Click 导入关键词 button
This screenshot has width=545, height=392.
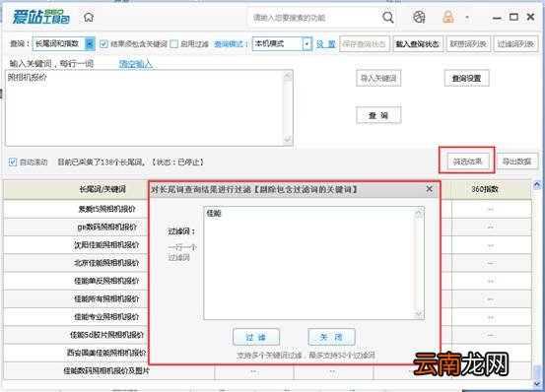pos(378,79)
